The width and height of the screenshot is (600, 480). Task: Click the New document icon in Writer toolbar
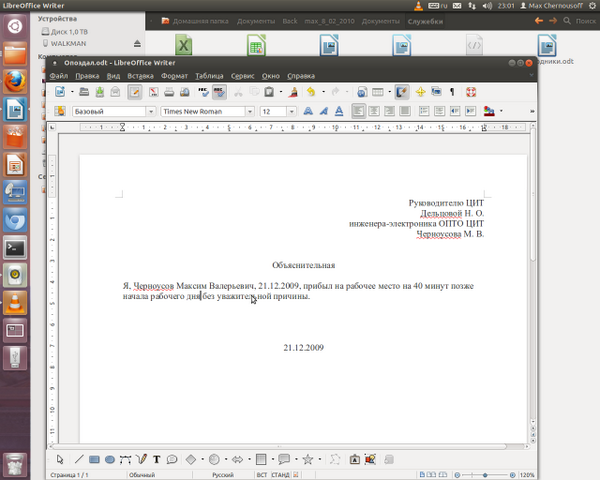point(60,92)
